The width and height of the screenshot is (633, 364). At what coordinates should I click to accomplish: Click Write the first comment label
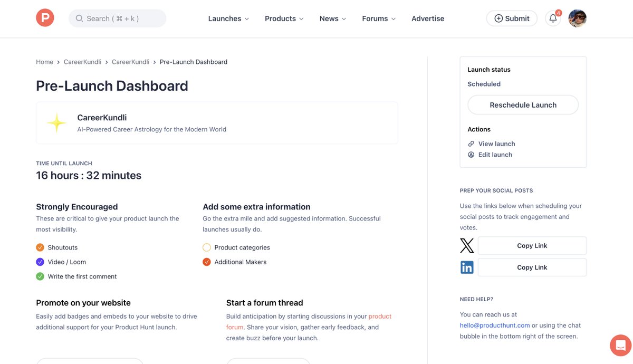click(82, 276)
